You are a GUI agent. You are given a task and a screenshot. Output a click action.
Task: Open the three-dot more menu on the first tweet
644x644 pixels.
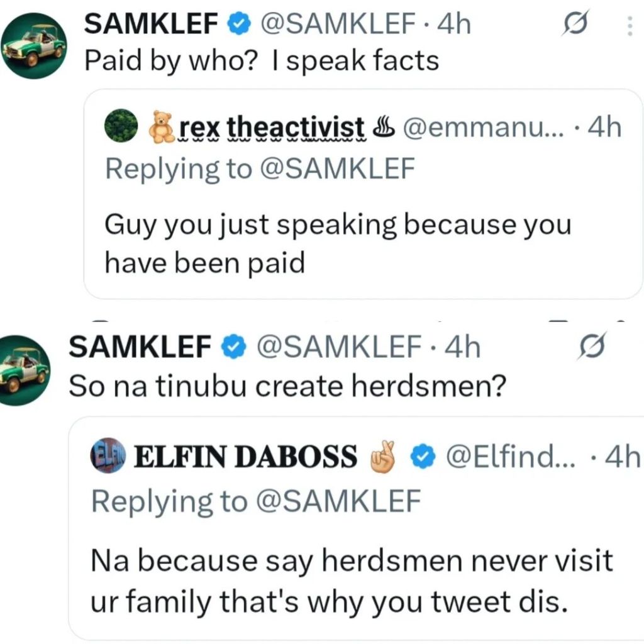click(630, 26)
